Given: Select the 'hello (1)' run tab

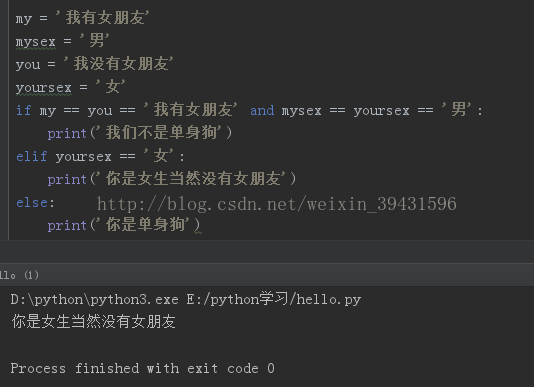Looking at the screenshot, I should [x=19, y=275].
